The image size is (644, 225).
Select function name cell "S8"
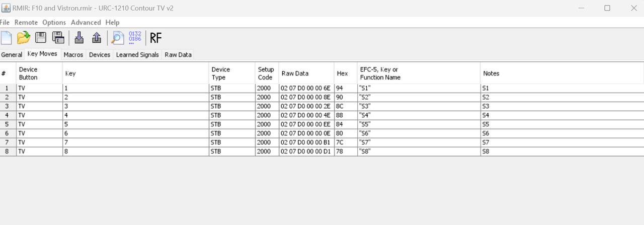419,152
